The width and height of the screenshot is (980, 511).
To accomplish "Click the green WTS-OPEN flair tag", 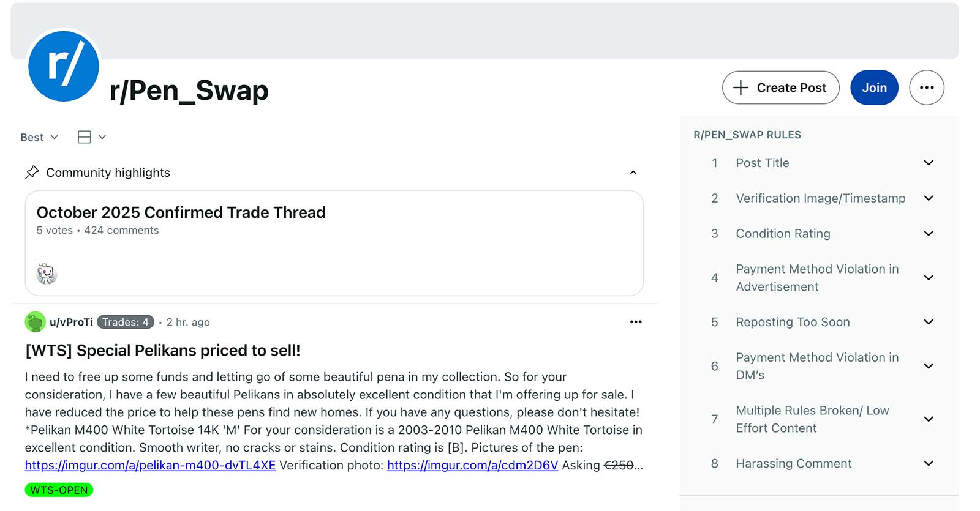I will [59, 490].
